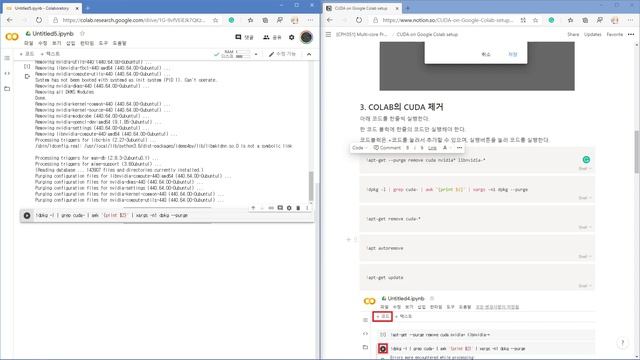Click Share in Notion top bar
The image size is (640, 360).
point(573,35)
